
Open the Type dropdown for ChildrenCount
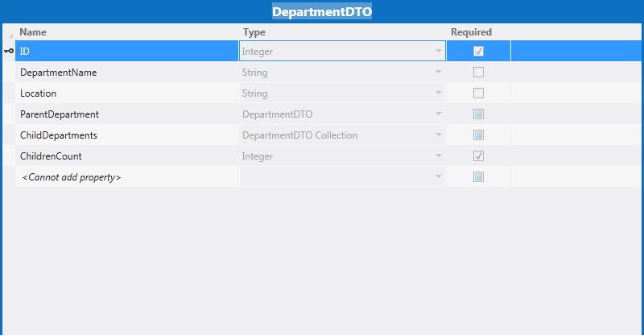coord(439,156)
